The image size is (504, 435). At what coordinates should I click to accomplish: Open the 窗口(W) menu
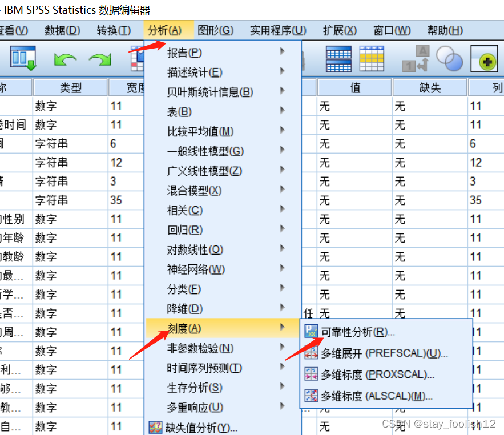point(392,31)
